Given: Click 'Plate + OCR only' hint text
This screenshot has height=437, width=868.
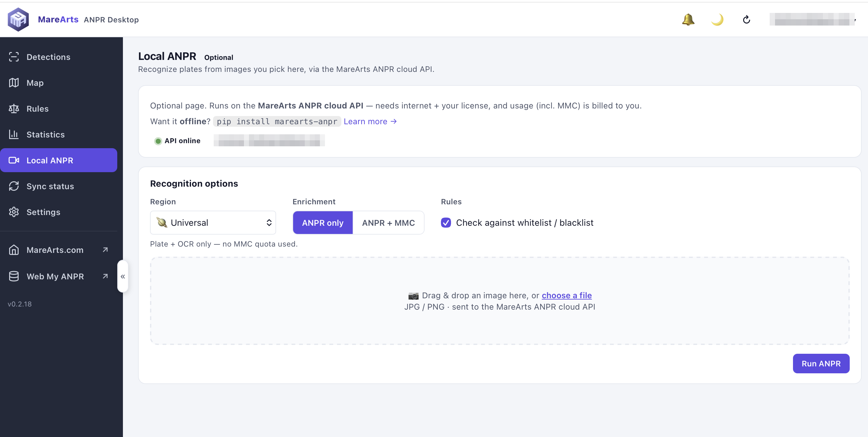Looking at the screenshot, I should click(224, 244).
